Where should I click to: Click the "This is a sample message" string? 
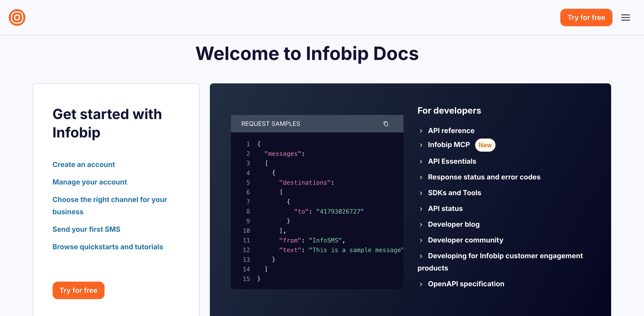tap(356, 250)
